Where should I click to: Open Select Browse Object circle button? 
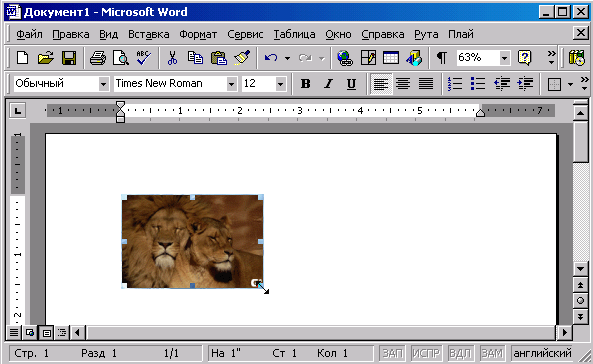(x=580, y=301)
